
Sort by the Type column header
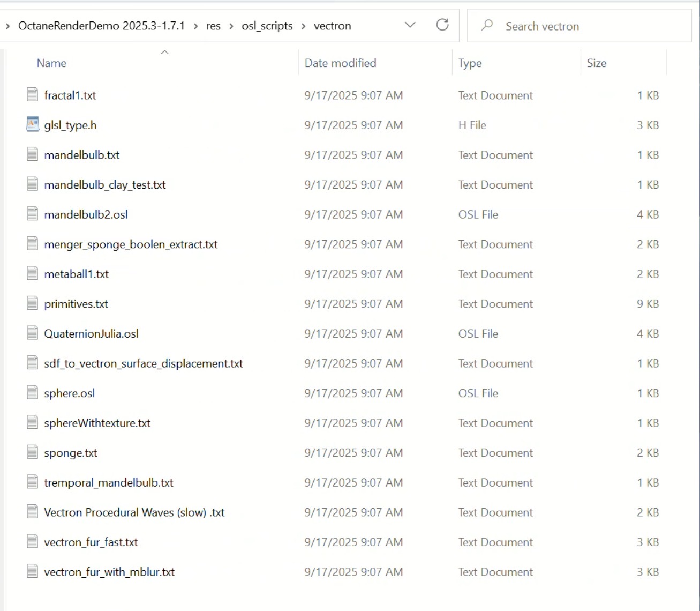[x=470, y=63]
